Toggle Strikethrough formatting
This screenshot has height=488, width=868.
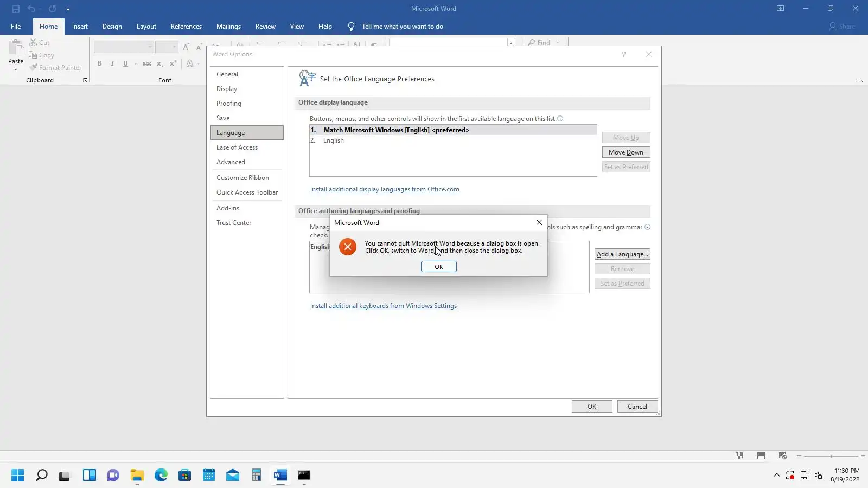[x=147, y=63]
